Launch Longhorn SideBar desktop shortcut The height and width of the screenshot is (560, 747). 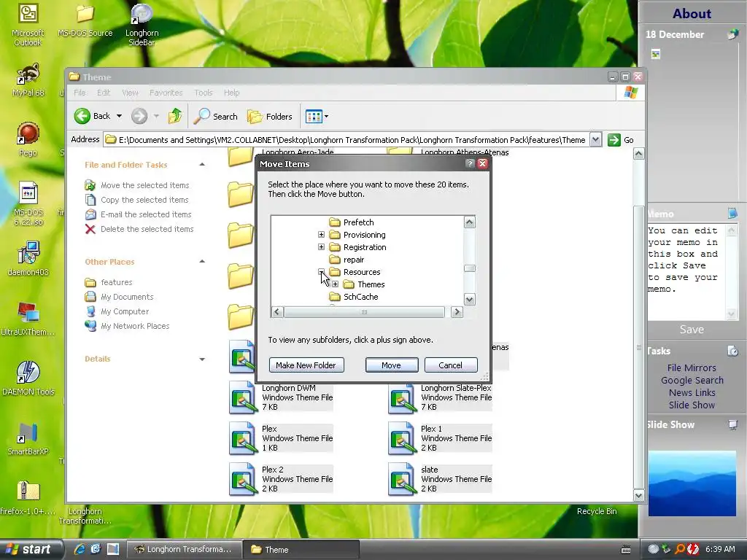coord(142,25)
